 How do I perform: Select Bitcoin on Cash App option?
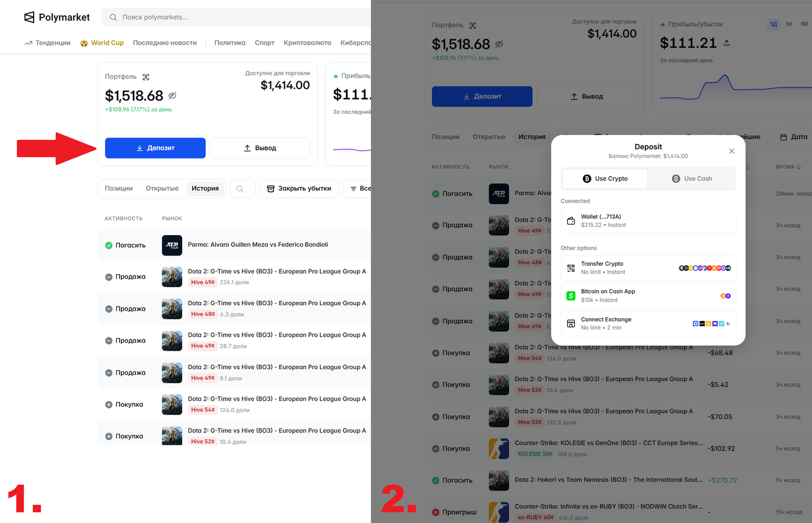pos(648,296)
